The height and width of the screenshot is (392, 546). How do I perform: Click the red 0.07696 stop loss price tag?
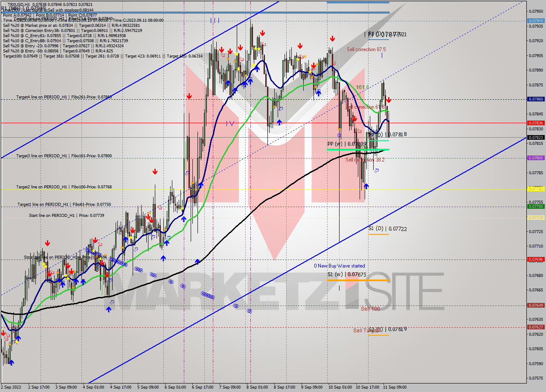click(x=536, y=259)
